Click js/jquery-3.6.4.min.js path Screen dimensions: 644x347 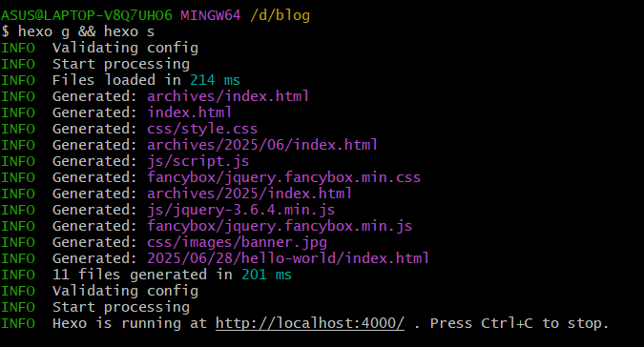tap(240, 210)
